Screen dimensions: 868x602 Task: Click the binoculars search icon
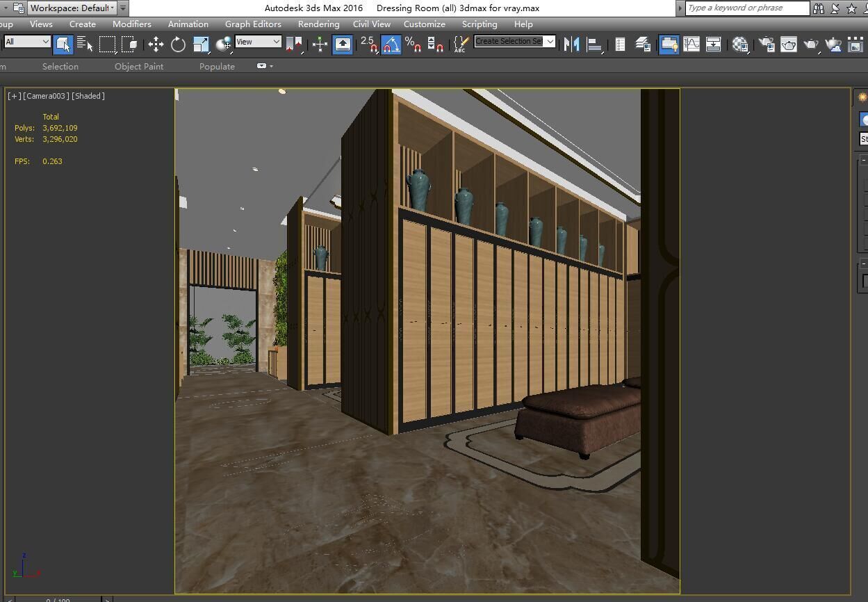819,8
